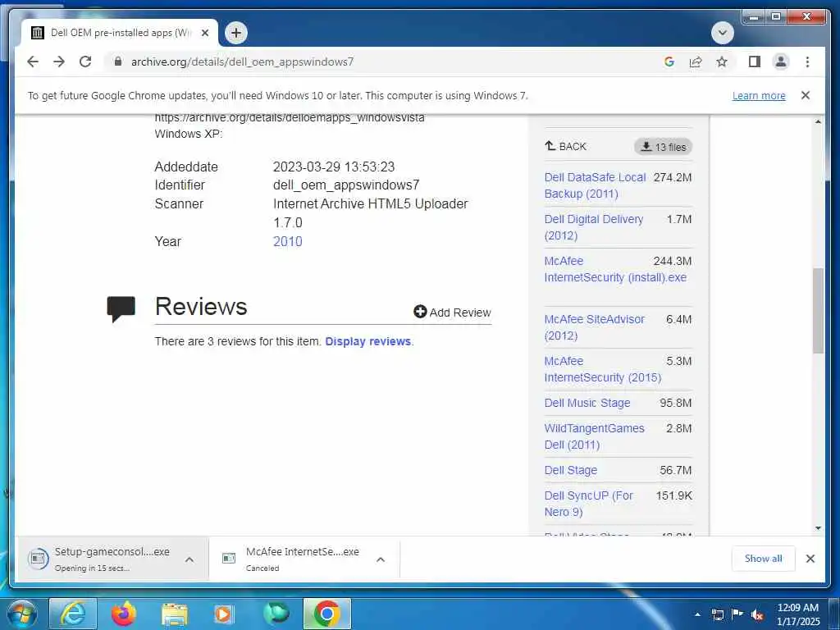Close the Dell OEM pre-installed apps tab
This screenshot has height=630, width=840.
click(x=204, y=33)
